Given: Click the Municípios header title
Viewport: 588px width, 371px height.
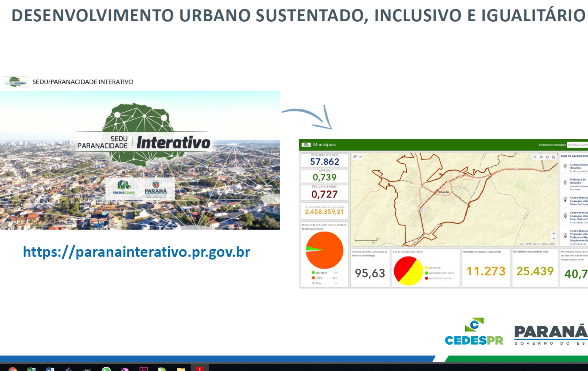Looking at the screenshot, I should coord(324,144).
